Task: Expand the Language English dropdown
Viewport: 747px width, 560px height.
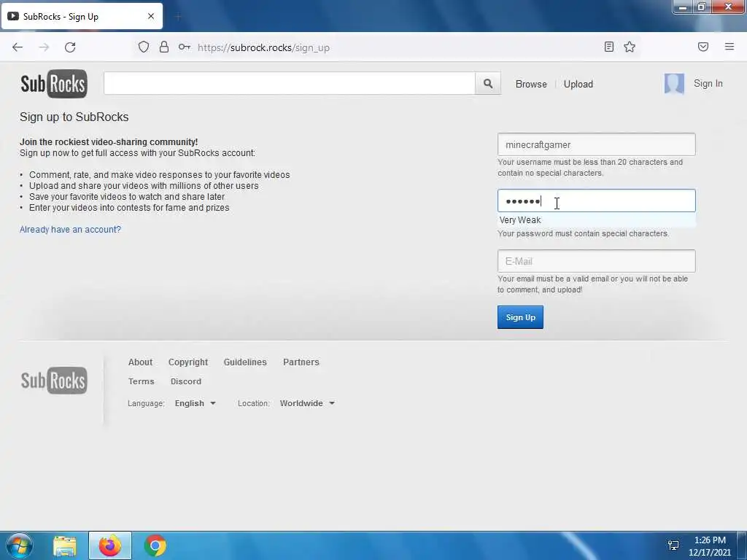Action: click(x=196, y=403)
